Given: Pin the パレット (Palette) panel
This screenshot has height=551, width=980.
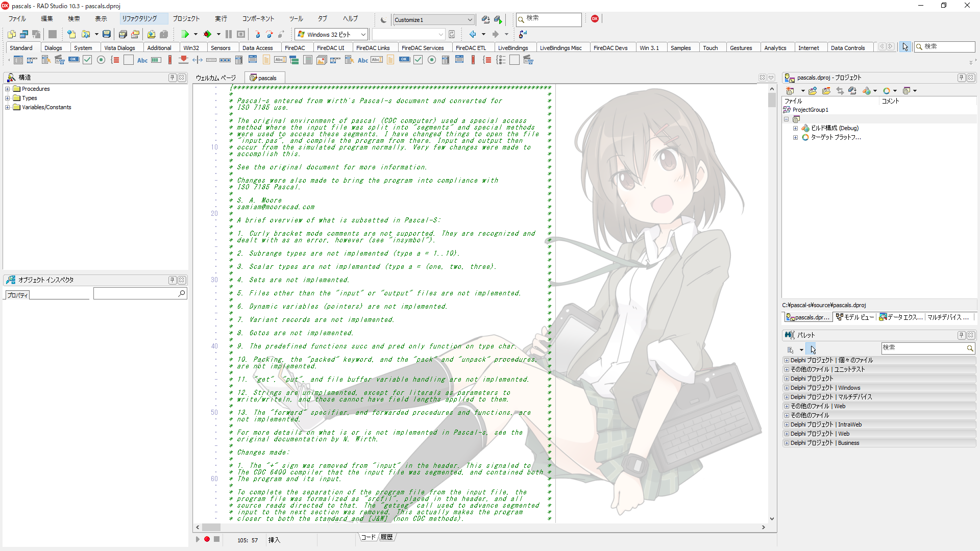Looking at the screenshot, I should click(962, 335).
